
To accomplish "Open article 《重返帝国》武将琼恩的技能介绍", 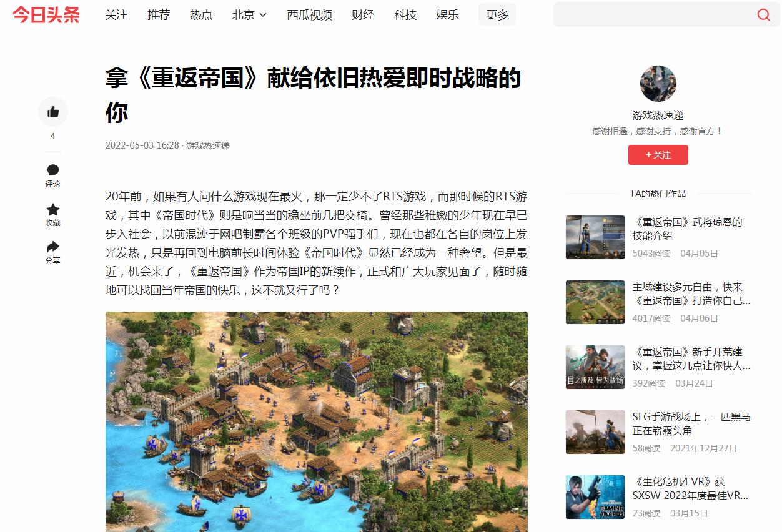I will click(687, 229).
